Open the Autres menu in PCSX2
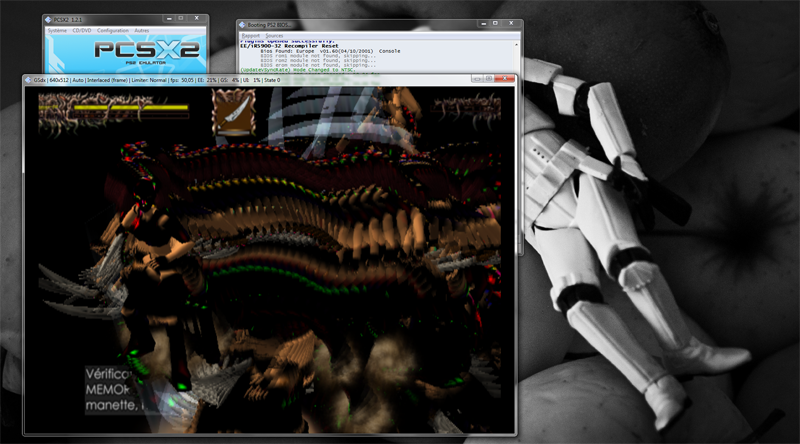This screenshot has width=800, height=444. tap(142, 31)
